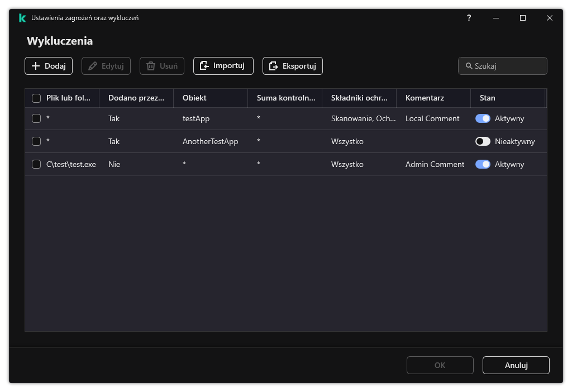Sort by the Stan column header
Screen dimensions: 572x392
[487, 98]
